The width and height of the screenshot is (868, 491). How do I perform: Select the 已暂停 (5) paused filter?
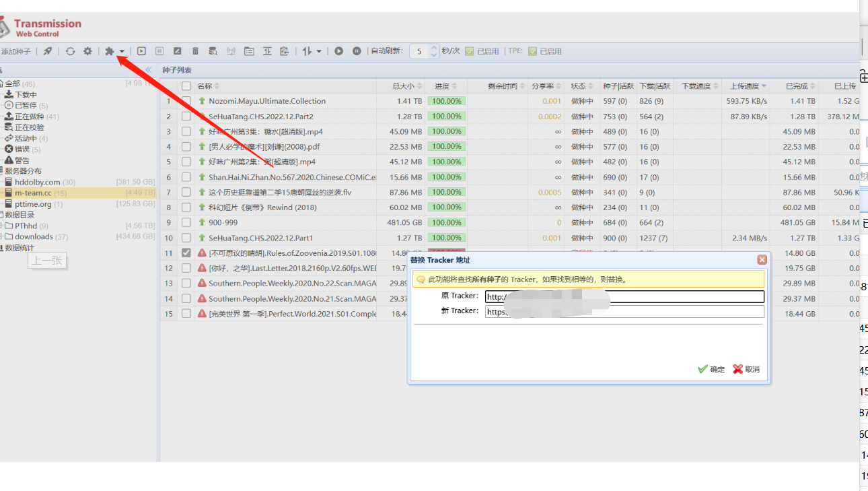click(x=26, y=106)
